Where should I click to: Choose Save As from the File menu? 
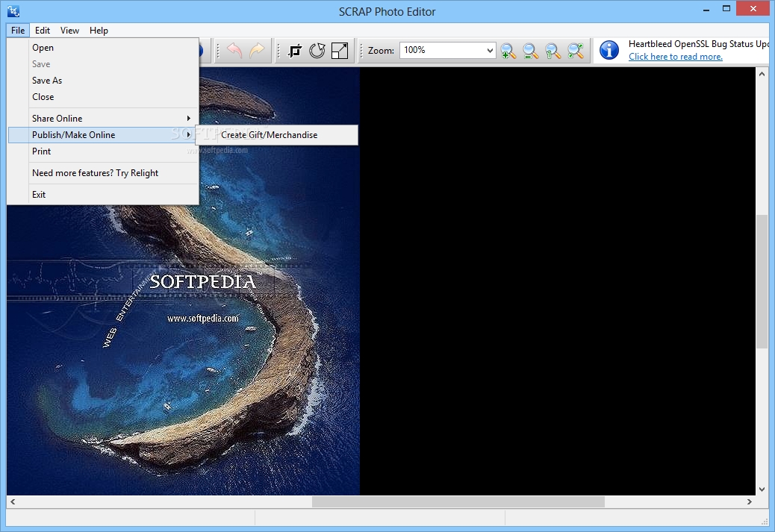pos(103,81)
